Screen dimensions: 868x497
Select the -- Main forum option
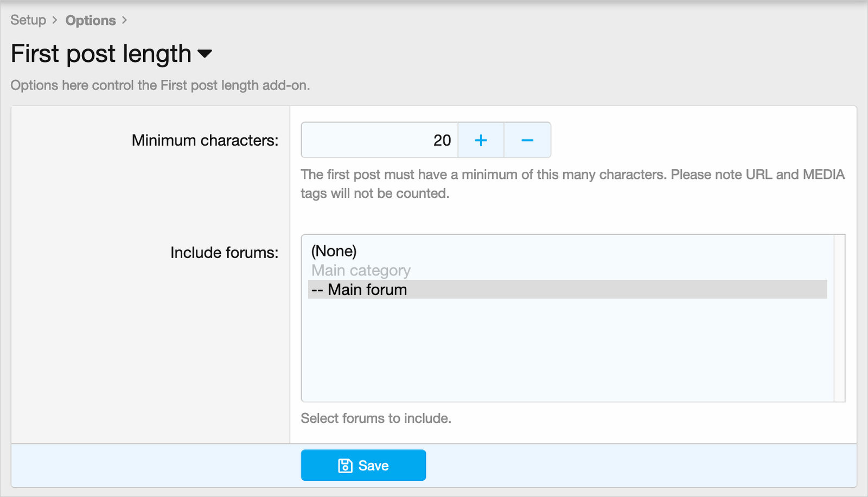[x=367, y=289]
